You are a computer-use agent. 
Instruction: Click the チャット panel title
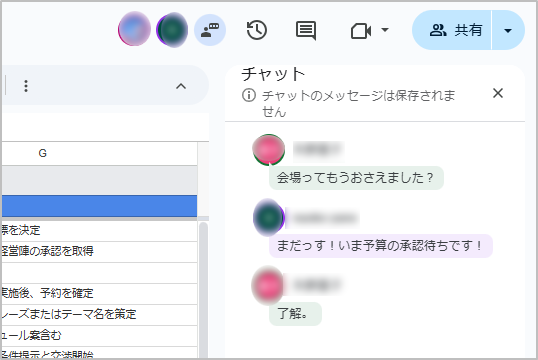point(273,74)
